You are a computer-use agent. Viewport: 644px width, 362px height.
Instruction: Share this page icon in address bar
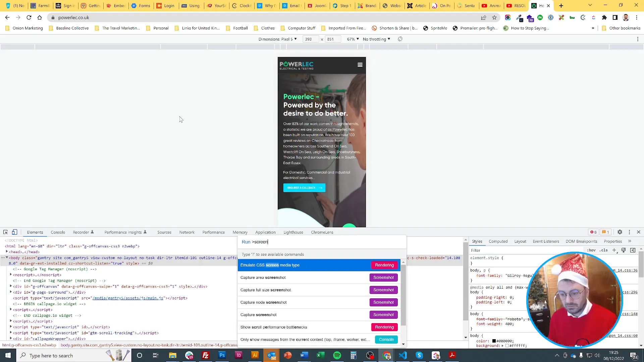484,17
